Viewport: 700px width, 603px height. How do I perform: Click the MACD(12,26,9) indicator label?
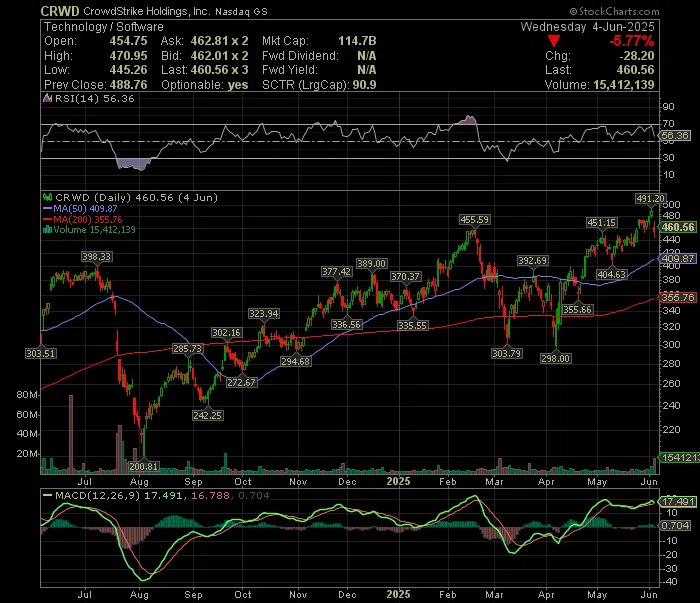click(97, 495)
